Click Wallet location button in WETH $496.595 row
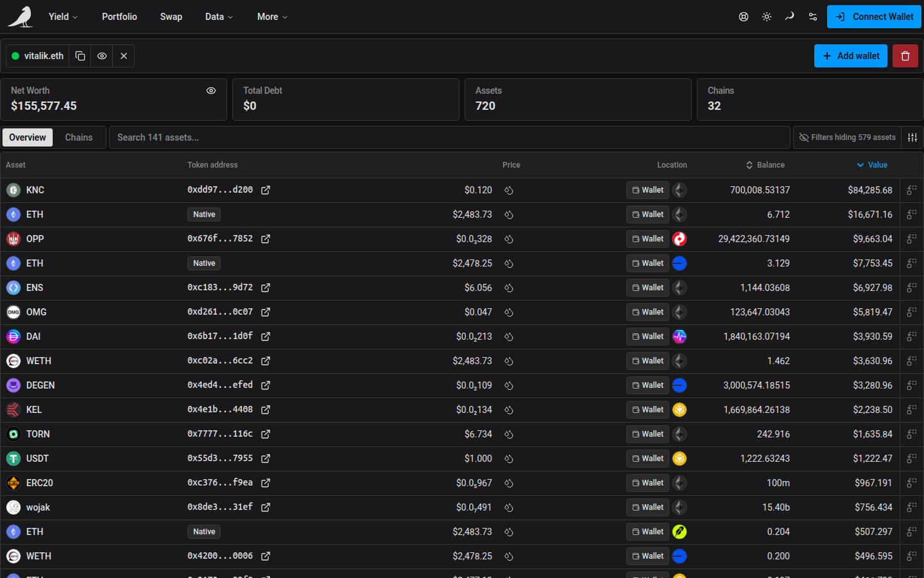 [x=647, y=556]
